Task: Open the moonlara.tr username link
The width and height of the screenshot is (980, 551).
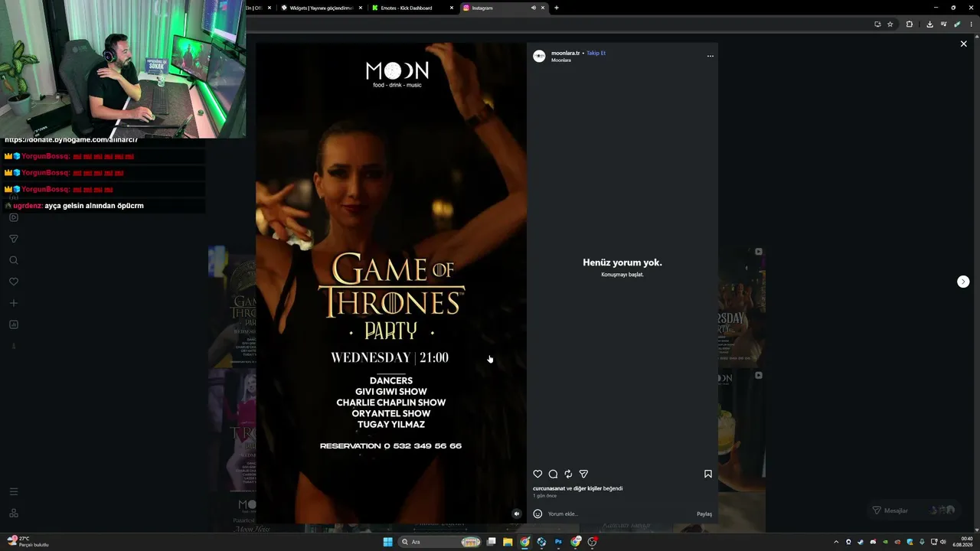Action: pos(566,53)
